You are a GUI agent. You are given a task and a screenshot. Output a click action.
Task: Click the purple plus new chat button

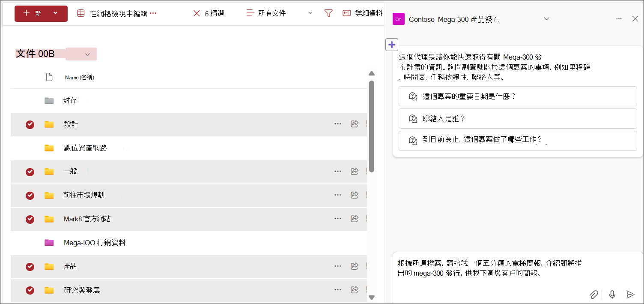(392, 44)
